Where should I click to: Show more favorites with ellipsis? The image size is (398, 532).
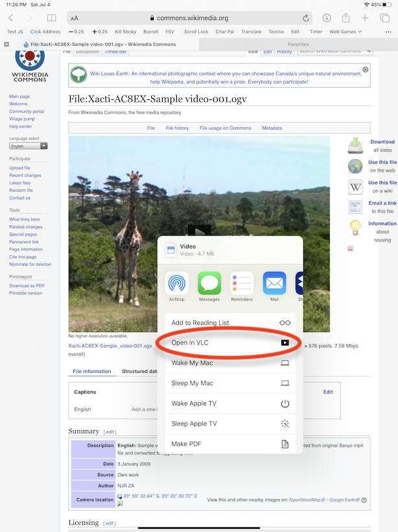[388, 32]
